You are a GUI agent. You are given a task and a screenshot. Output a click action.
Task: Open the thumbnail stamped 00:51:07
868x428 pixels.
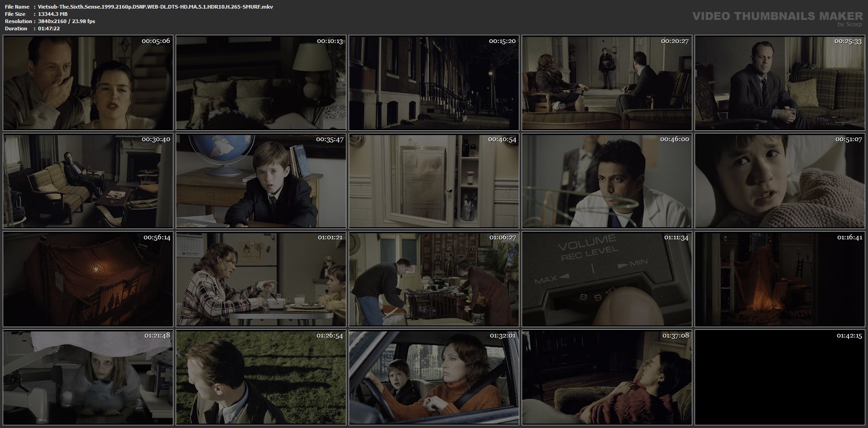(780, 181)
